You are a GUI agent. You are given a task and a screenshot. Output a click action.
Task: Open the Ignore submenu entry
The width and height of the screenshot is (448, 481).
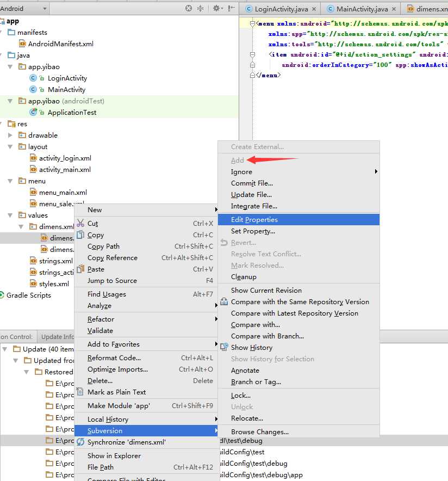point(241,172)
